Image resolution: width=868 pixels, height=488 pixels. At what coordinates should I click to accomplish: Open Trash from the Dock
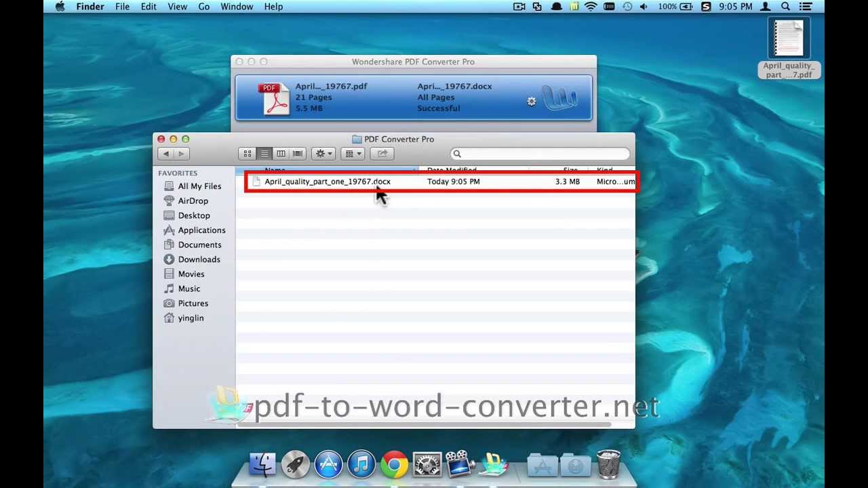tap(608, 465)
